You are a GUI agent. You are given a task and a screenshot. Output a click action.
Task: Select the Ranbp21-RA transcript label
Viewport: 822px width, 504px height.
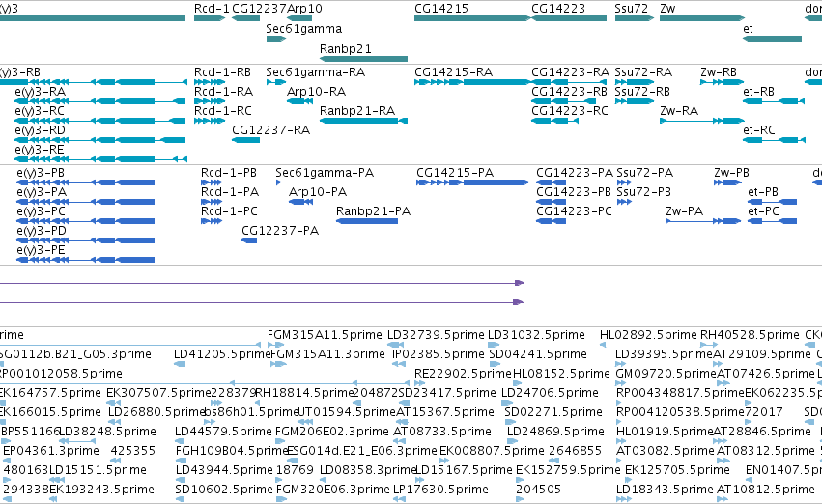[357, 111]
